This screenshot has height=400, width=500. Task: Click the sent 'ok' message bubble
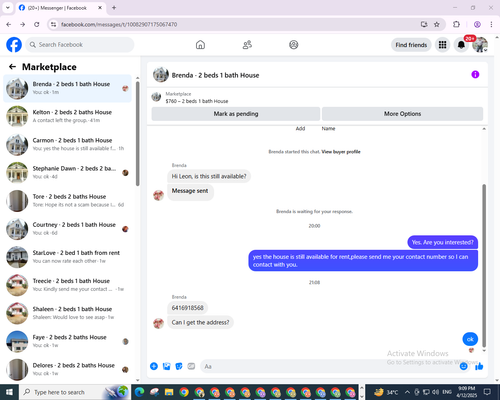(x=470, y=339)
